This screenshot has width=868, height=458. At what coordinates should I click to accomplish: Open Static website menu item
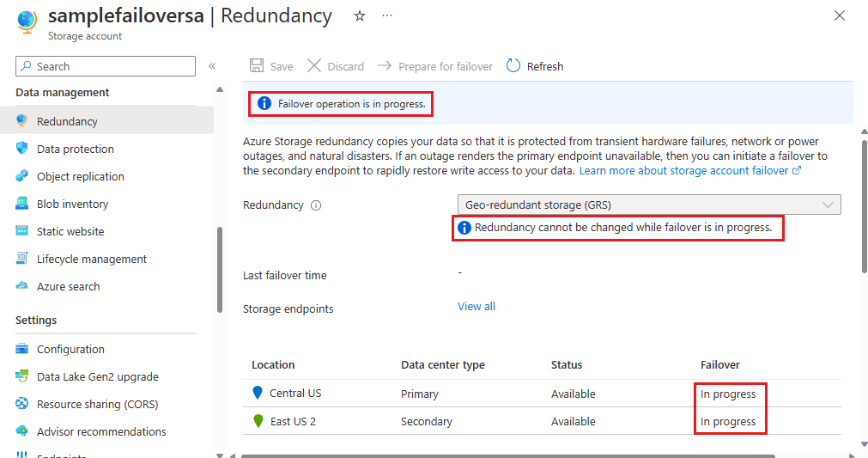70,231
